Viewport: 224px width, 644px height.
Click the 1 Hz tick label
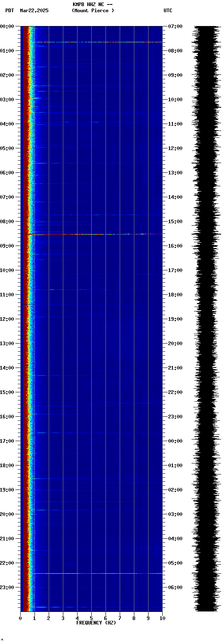coord(34,618)
